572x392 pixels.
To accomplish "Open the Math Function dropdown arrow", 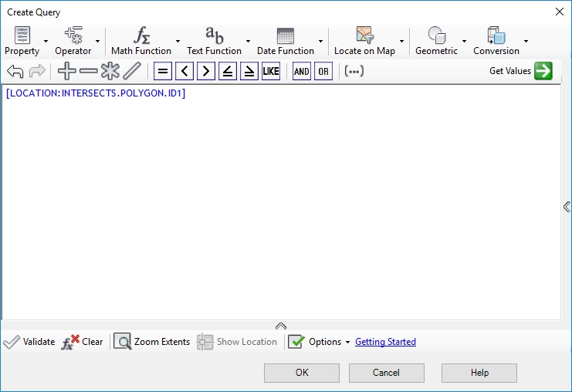I will point(178,41).
